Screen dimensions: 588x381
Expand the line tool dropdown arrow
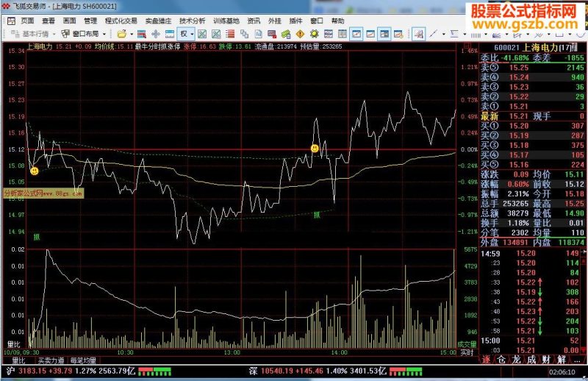(444, 35)
